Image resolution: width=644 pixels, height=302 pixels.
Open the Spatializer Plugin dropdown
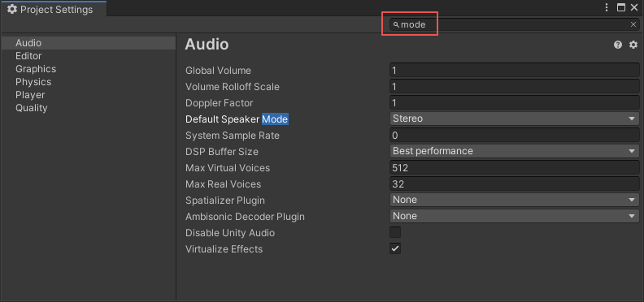click(514, 200)
